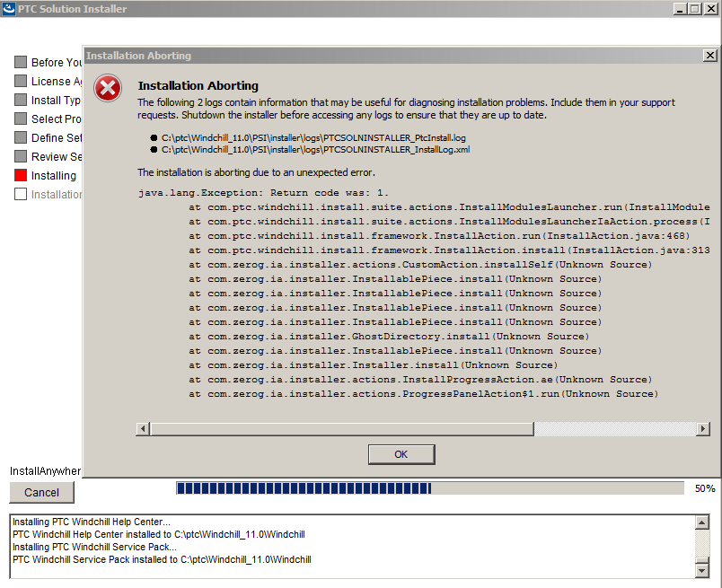Select the Review Settings step indicator box
Viewport: 722px width, 588px height.
click(21, 156)
